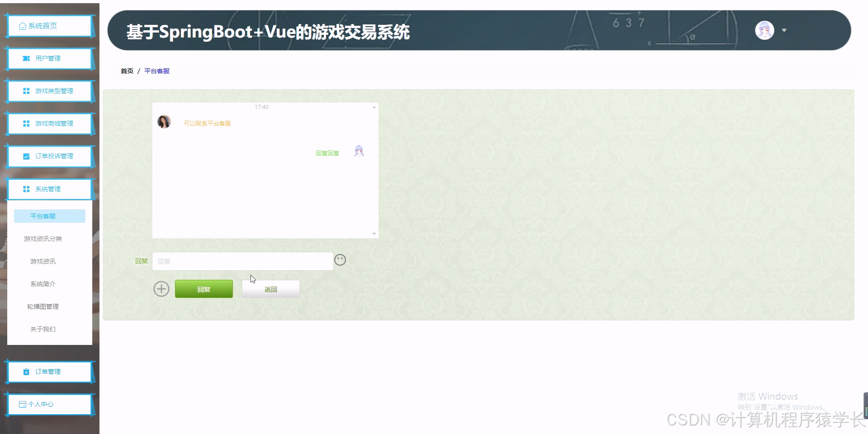The height and width of the screenshot is (434, 868).
Task: Click the customer's avatar in the chat
Action: pos(164,122)
